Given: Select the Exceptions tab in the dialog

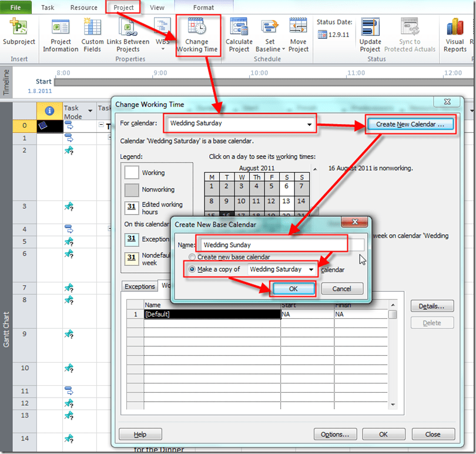Looking at the screenshot, I should pos(140,286).
